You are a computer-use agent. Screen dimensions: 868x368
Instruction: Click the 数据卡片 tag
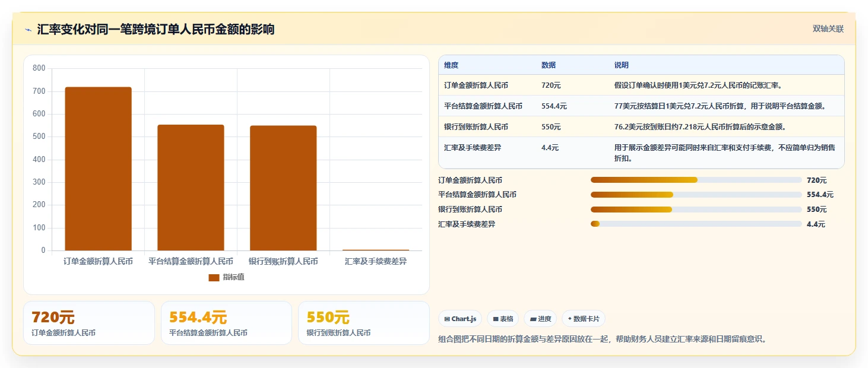point(584,319)
